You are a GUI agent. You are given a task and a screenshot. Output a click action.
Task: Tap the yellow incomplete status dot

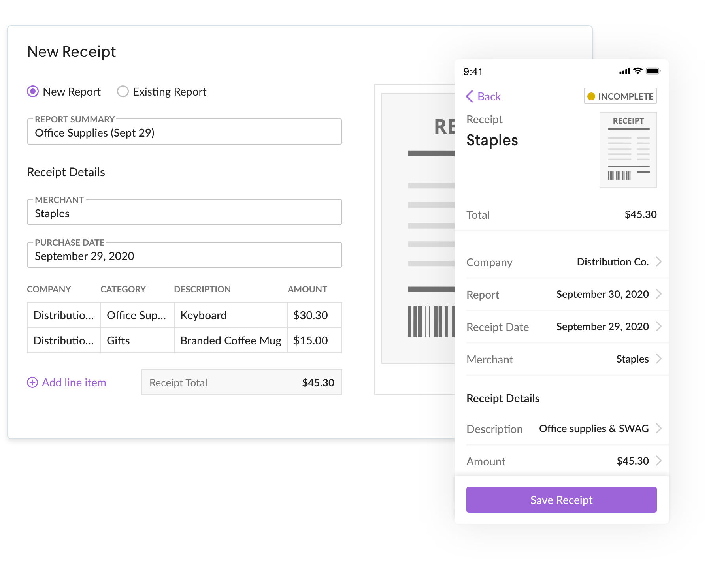pos(591,96)
